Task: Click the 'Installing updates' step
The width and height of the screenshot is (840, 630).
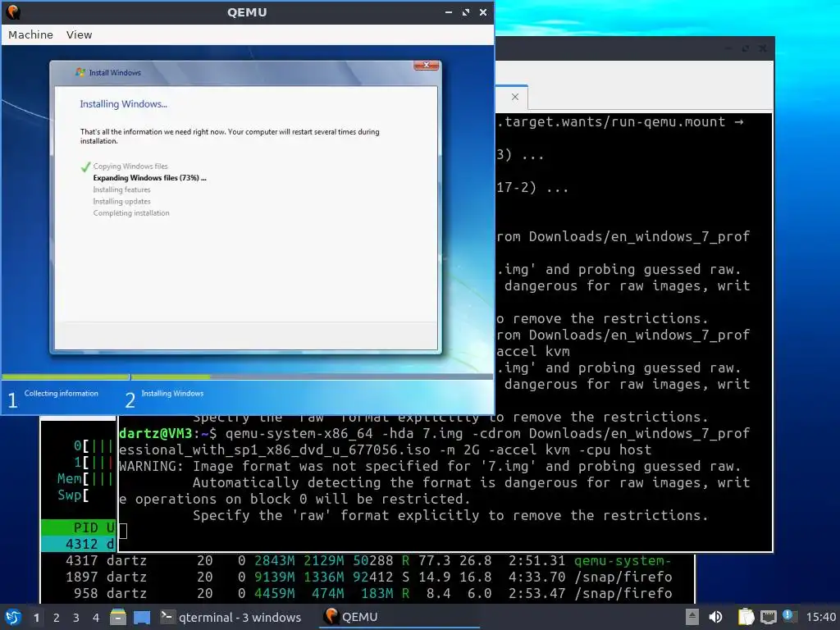Action: [121, 202]
